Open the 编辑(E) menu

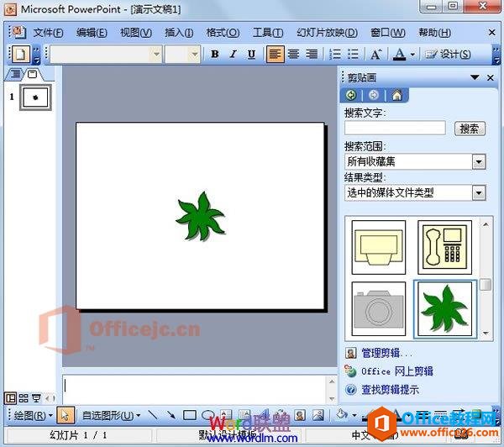tap(92, 33)
